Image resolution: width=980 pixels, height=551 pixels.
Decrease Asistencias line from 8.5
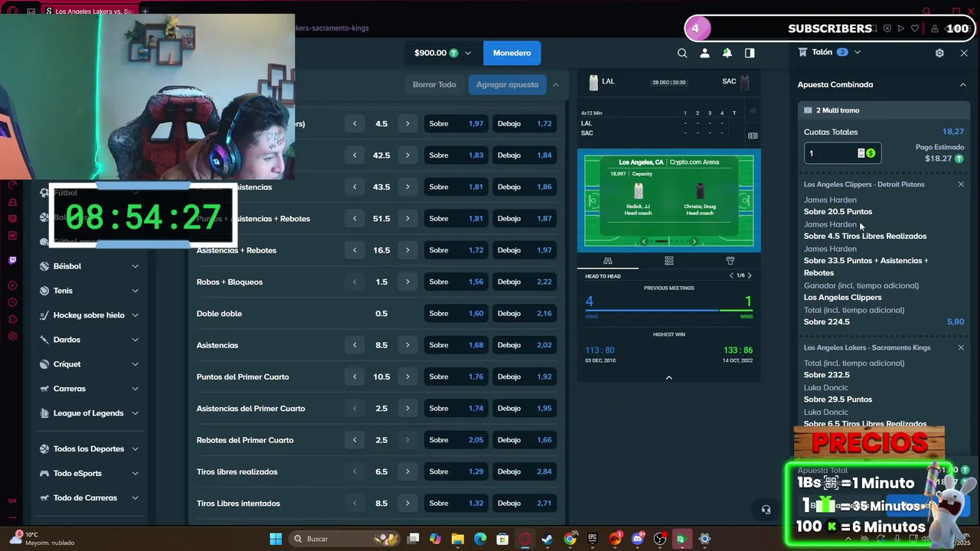[354, 345]
